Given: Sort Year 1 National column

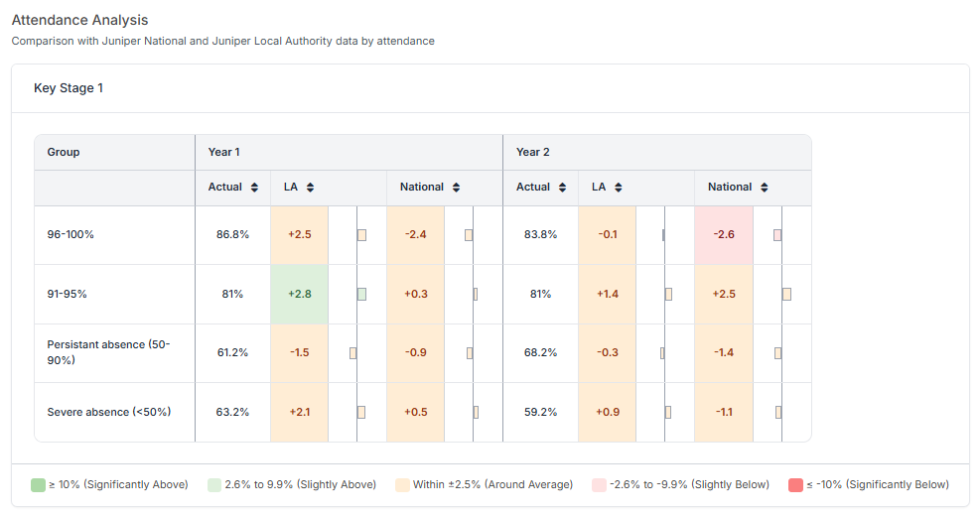Looking at the screenshot, I should point(456,188).
